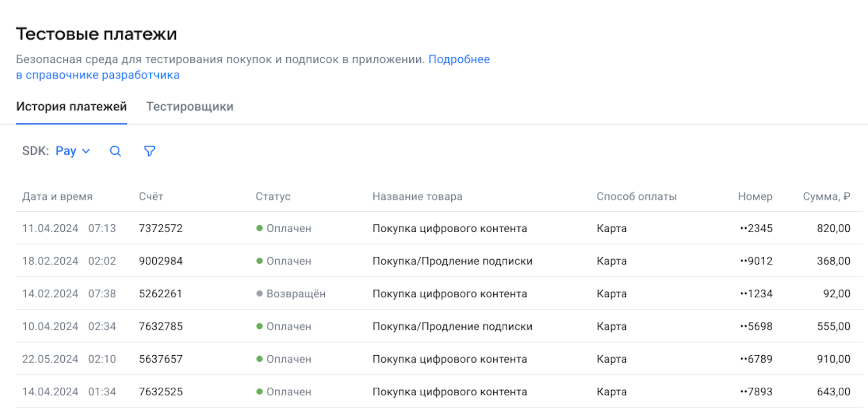Image resolution: width=868 pixels, height=409 pixels.
Task: Click the Способ оплаты column header
Action: [636, 197]
